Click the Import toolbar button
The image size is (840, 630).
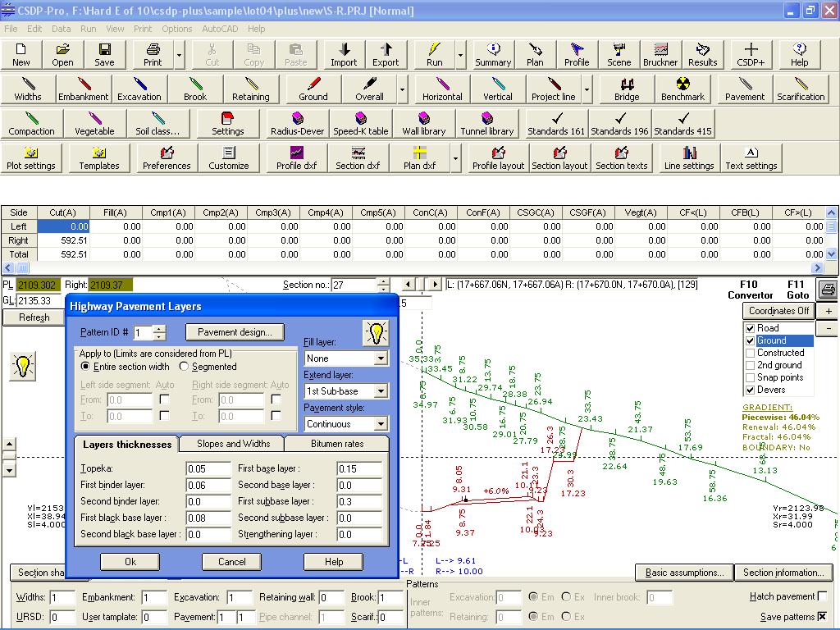point(344,55)
